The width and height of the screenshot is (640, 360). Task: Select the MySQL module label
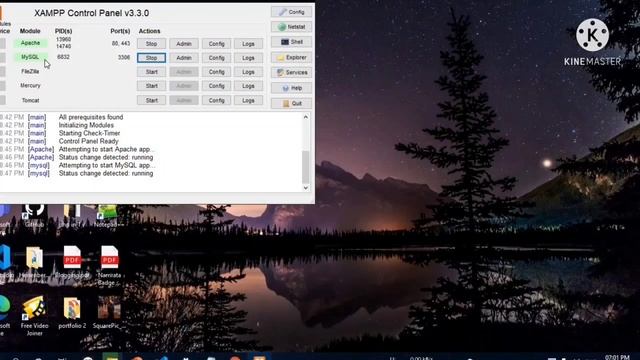(31, 57)
